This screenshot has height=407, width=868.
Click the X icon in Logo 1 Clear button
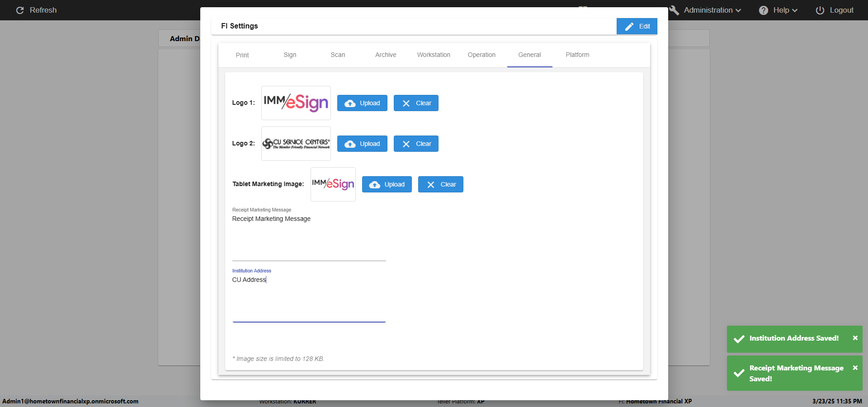pyautogui.click(x=406, y=103)
